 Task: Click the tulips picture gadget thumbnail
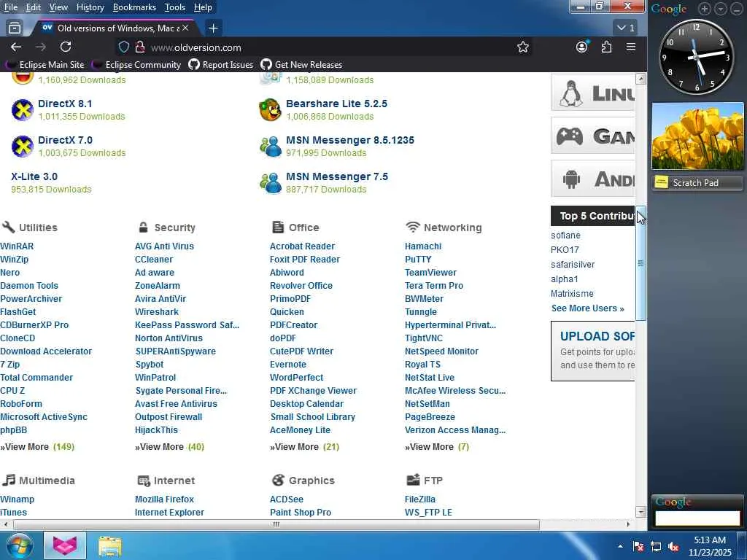pos(697,136)
